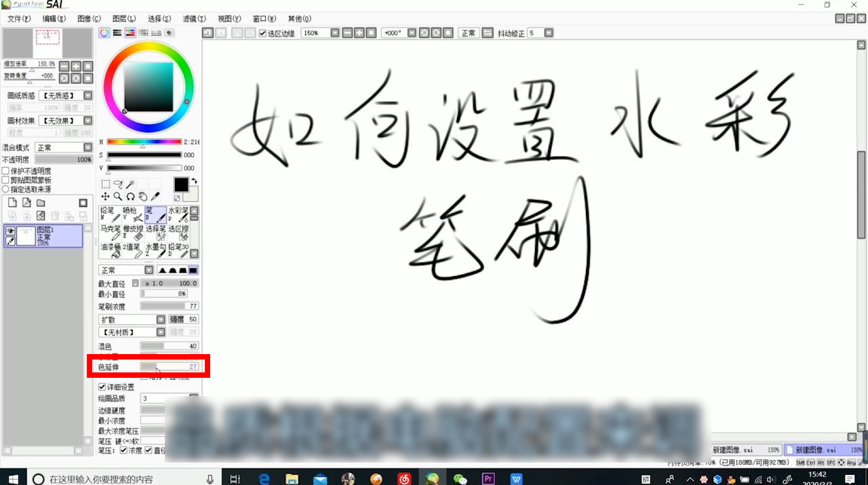Toggle the 选区边缘 checkbox in the toolbar
Screen dimensions: 868x485
click(262, 32)
